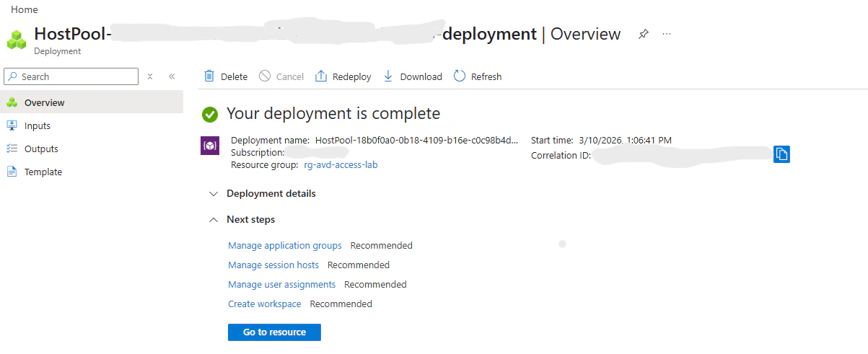Click the Delete trash can icon
Viewport: 868px width, 354px height.
209,76
